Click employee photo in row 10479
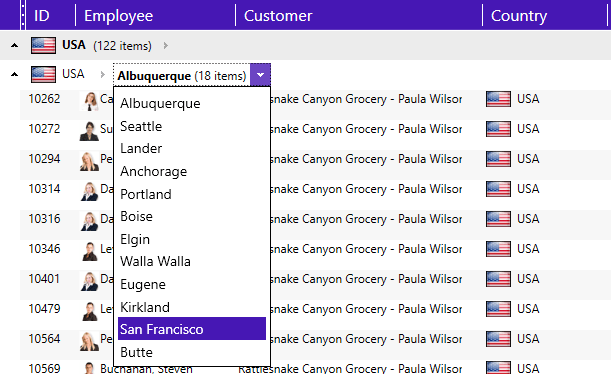611x374 pixels. coord(89,311)
